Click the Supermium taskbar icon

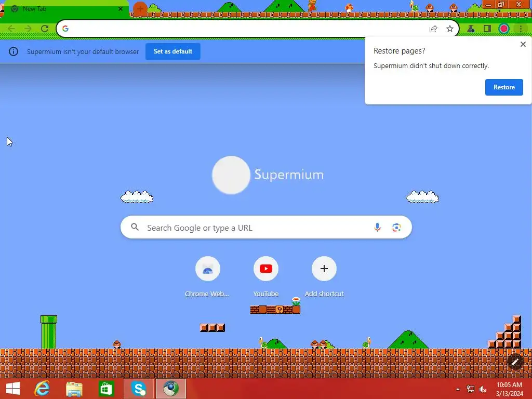pos(170,389)
